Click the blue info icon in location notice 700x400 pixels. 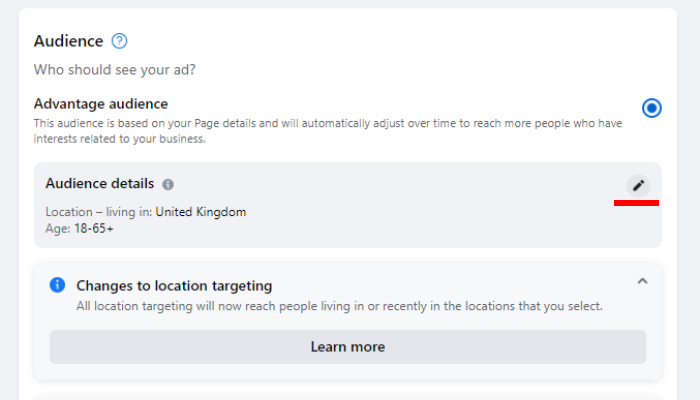tap(58, 285)
